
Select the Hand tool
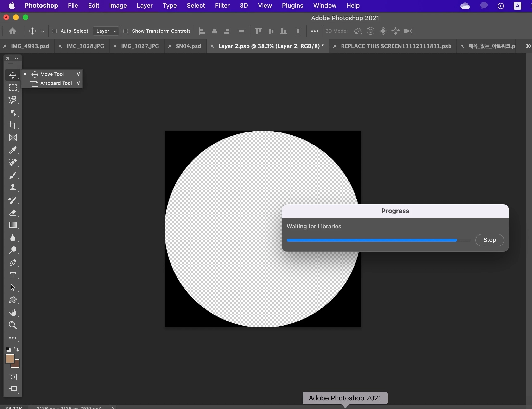[x=13, y=313]
